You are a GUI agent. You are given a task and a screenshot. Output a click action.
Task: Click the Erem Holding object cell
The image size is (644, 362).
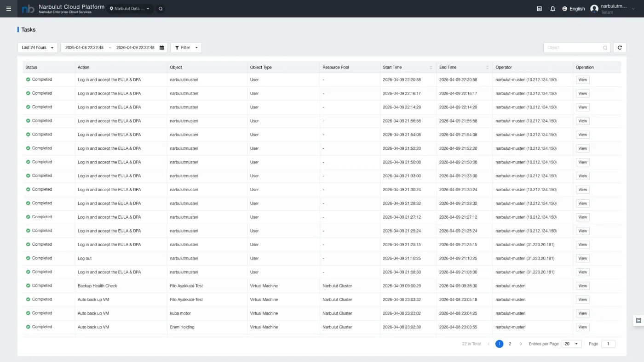(182, 327)
